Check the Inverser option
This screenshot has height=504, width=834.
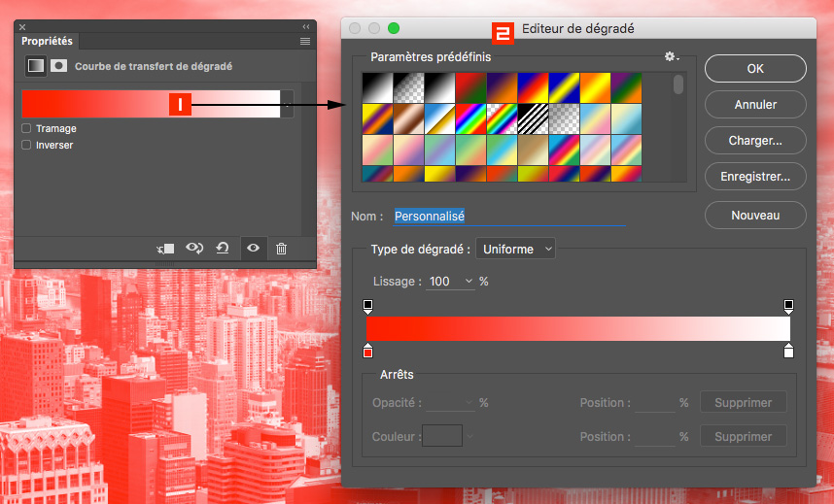26,145
